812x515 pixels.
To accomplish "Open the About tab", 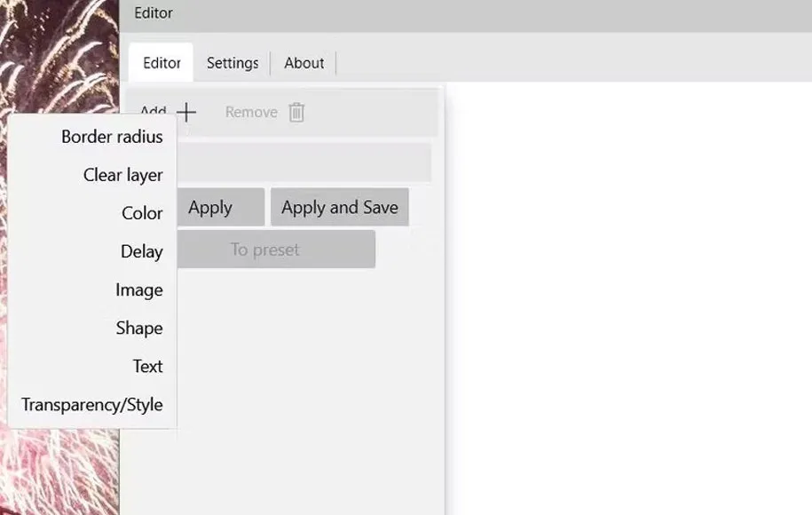I will (304, 63).
